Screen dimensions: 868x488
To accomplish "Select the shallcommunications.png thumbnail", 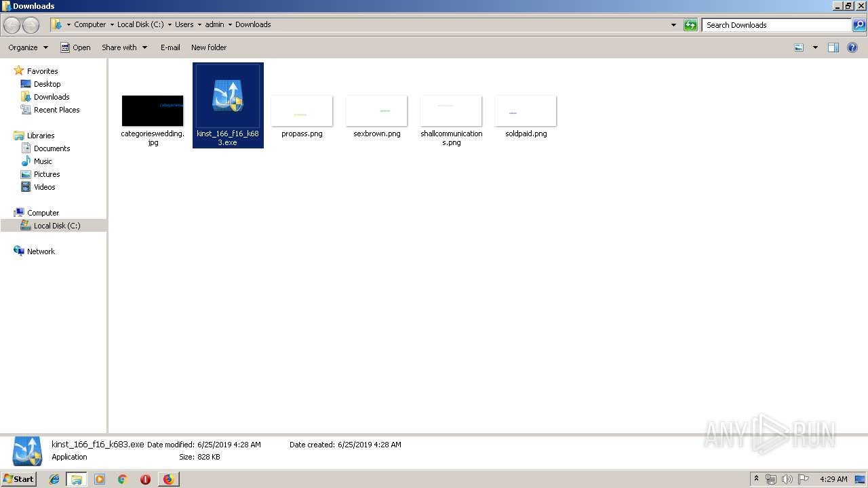I will pyautogui.click(x=451, y=110).
